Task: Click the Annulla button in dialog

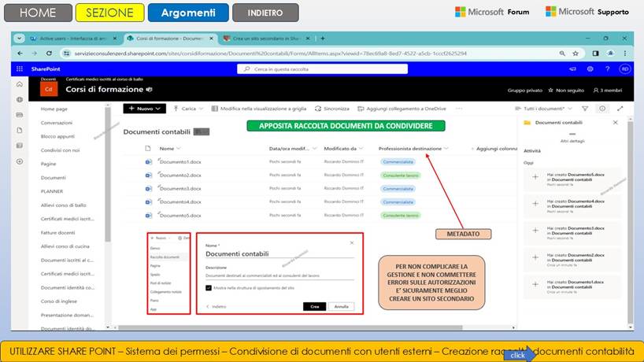Action: point(342,307)
